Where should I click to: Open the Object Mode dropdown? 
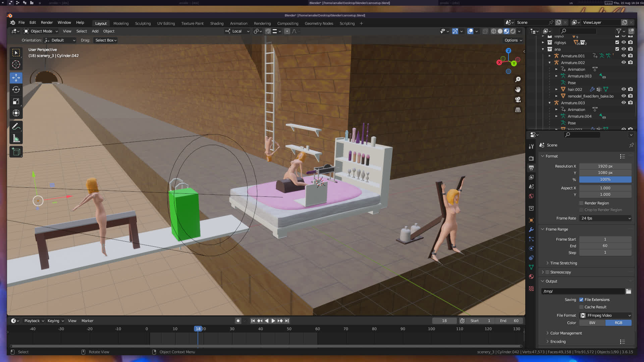tap(41, 31)
